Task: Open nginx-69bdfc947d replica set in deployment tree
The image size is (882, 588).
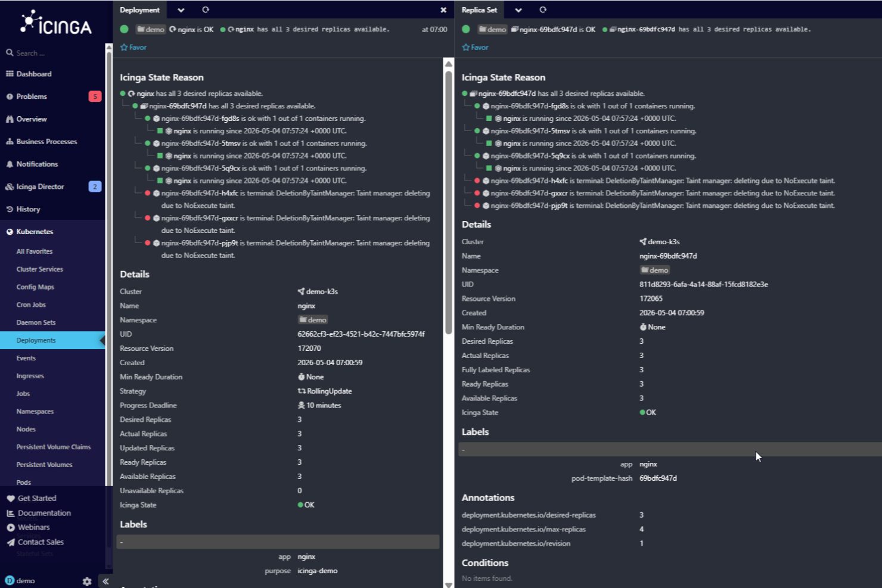Action: click(178, 106)
